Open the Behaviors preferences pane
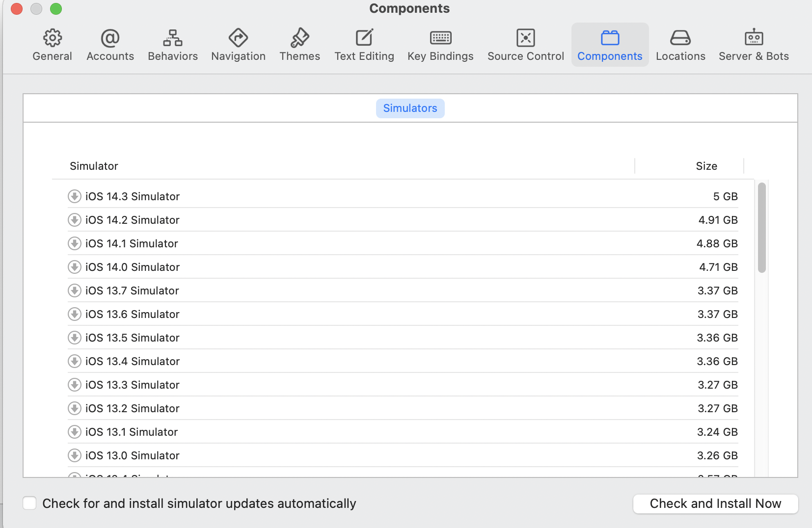Viewport: 812px width, 528px height. coord(173,45)
